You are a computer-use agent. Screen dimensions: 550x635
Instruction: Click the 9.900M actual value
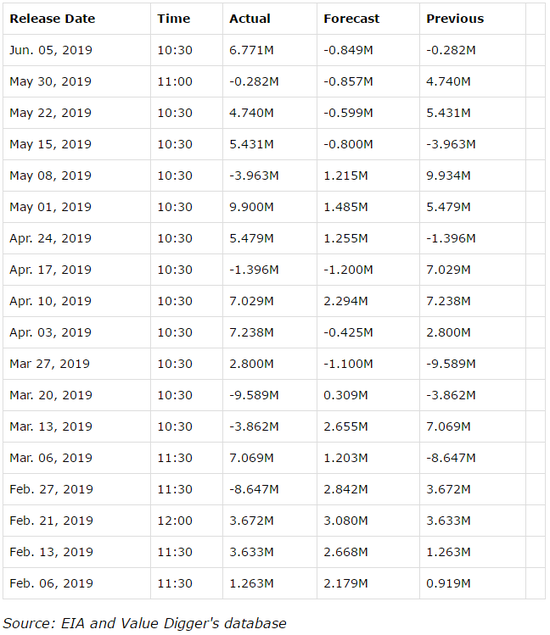point(252,207)
